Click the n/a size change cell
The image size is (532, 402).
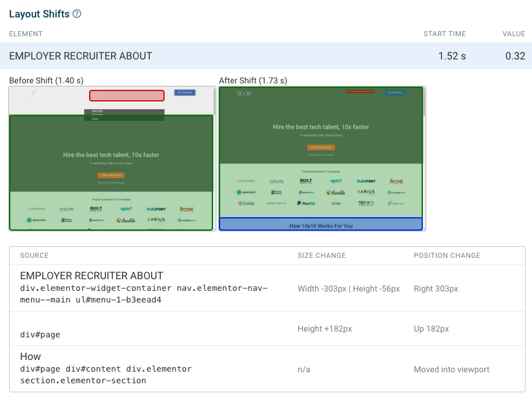pyautogui.click(x=303, y=370)
